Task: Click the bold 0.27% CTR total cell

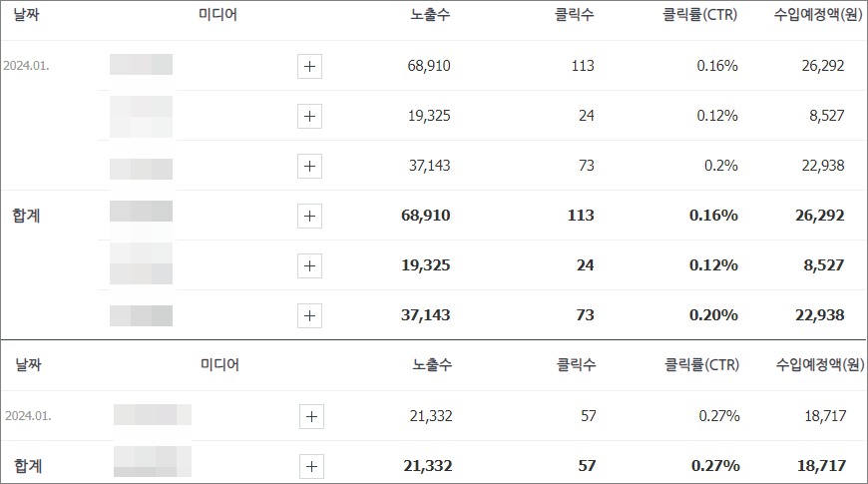Action: pos(715,466)
